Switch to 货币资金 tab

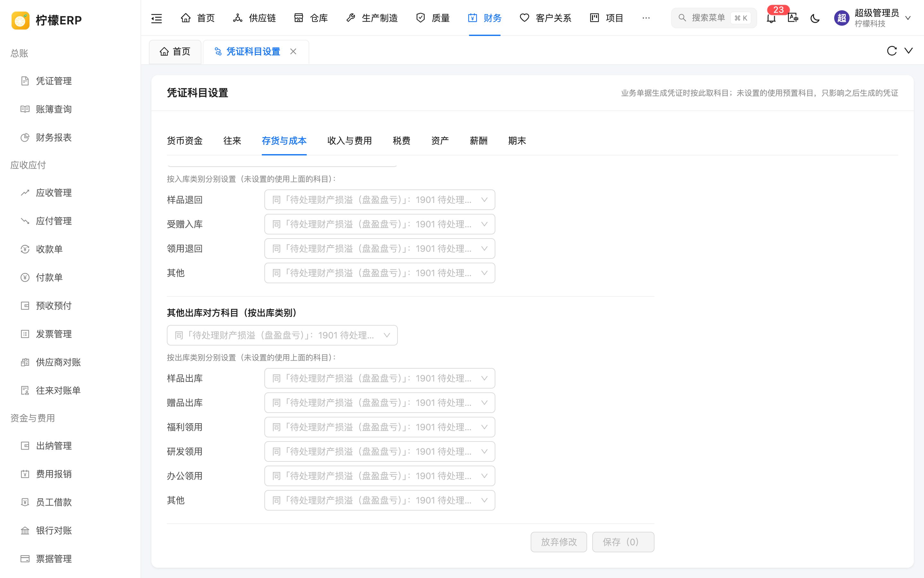click(x=185, y=141)
